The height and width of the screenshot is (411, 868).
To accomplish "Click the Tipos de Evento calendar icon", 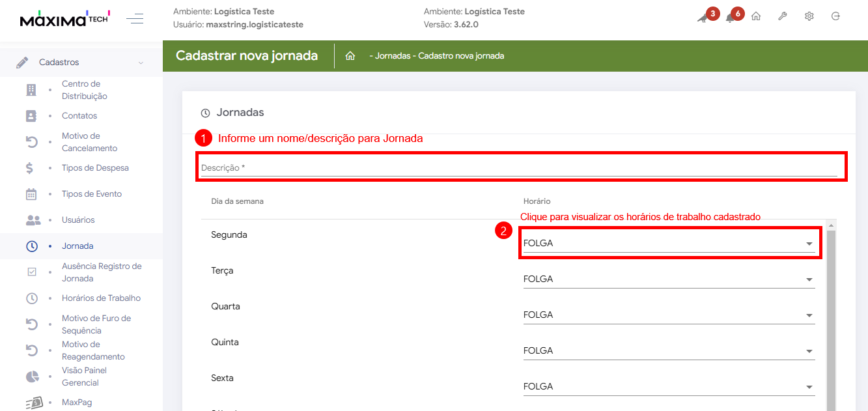I will pyautogui.click(x=31, y=194).
